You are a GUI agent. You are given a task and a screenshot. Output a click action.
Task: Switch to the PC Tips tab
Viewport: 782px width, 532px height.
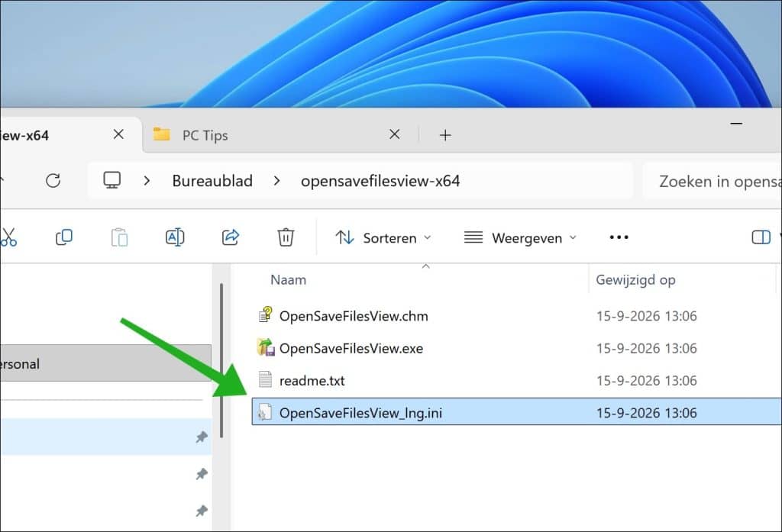pos(280,134)
